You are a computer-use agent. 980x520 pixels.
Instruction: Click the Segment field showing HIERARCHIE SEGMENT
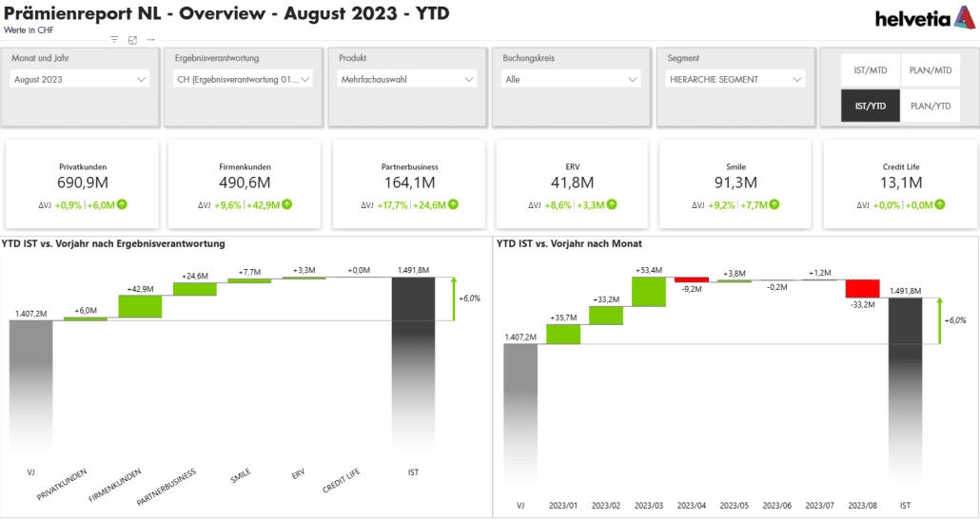[735, 80]
